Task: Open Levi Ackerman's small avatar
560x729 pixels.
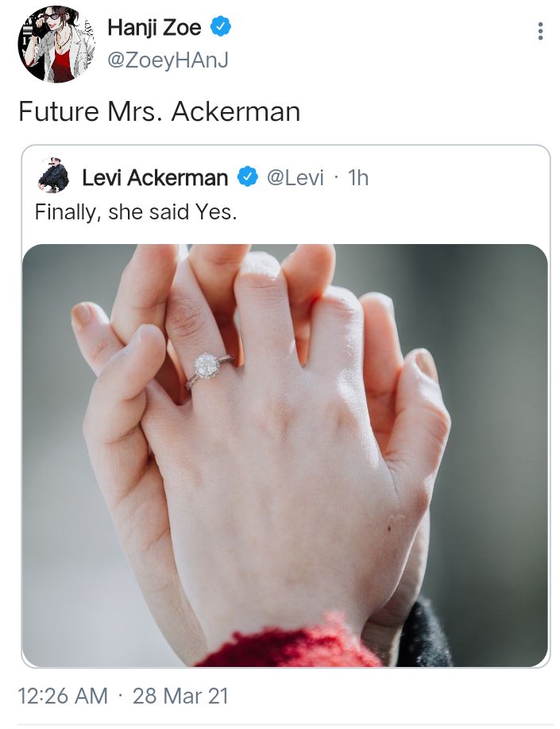Action: point(53,175)
